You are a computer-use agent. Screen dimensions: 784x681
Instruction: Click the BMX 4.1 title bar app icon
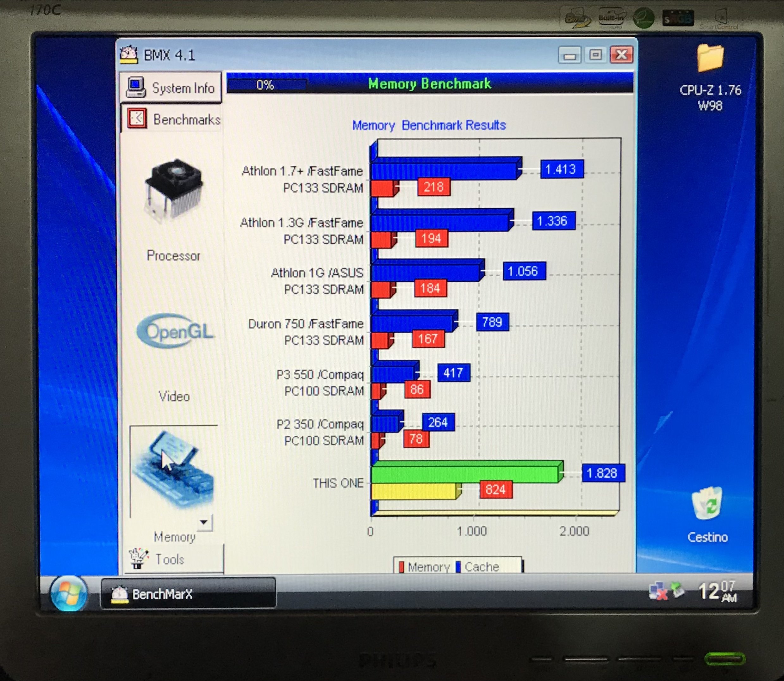click(128, 55)
